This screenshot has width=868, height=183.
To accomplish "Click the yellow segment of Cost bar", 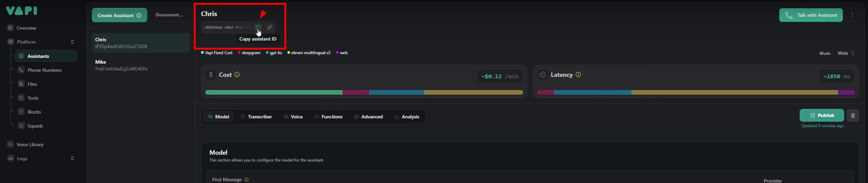I will click(x=473, y=92).
